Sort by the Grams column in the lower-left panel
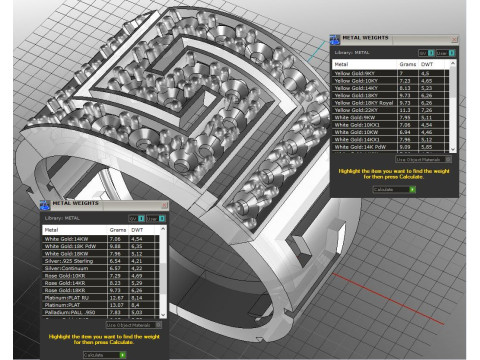 tap(118, 230)
